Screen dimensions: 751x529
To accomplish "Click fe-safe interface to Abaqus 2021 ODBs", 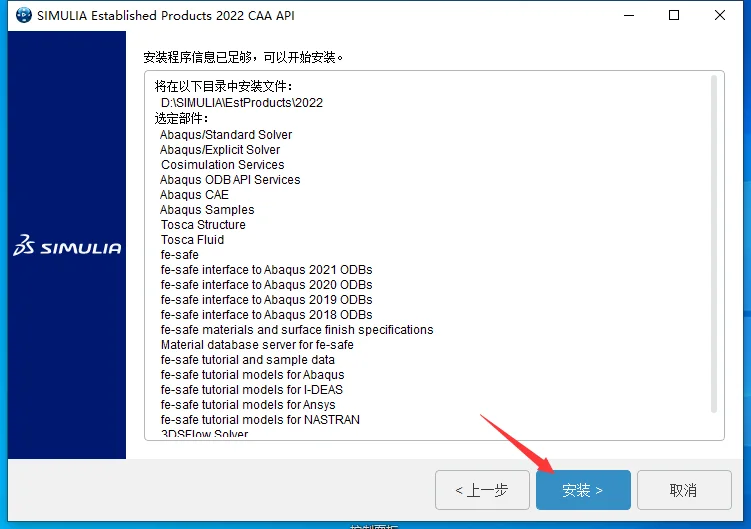I will (x=266, y=269).
